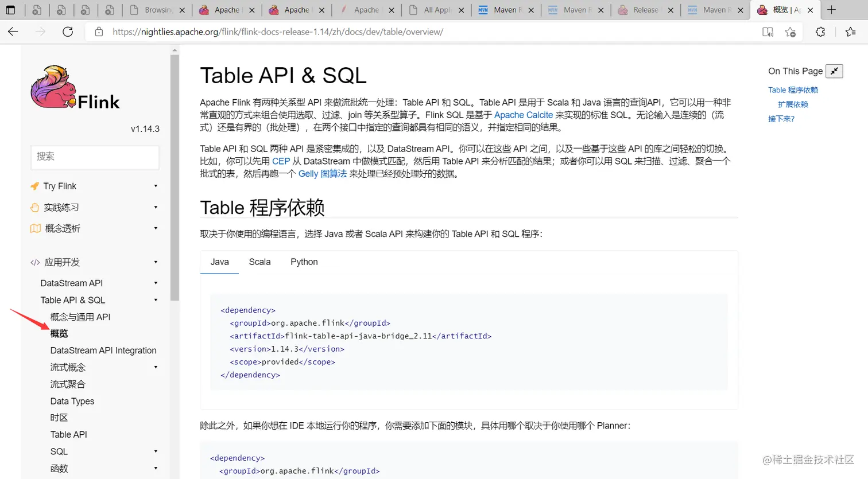Expand the 概念透析 section arrow
This screenshot has height=479, width=868.
point(156,228)
